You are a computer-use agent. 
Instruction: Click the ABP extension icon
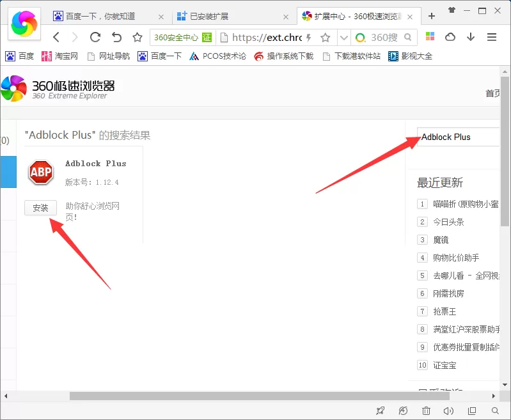click(x=40, y=172)
